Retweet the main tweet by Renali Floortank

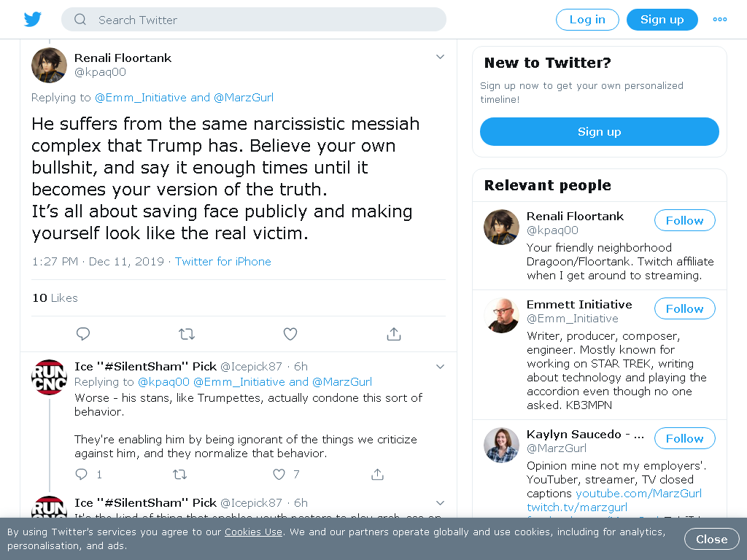(187, 334)
